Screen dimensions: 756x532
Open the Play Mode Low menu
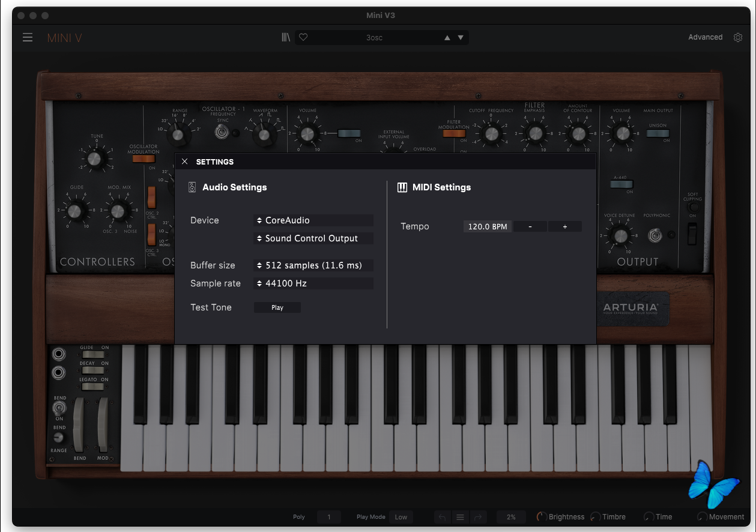pyautogui.click(x=401, y=517)
